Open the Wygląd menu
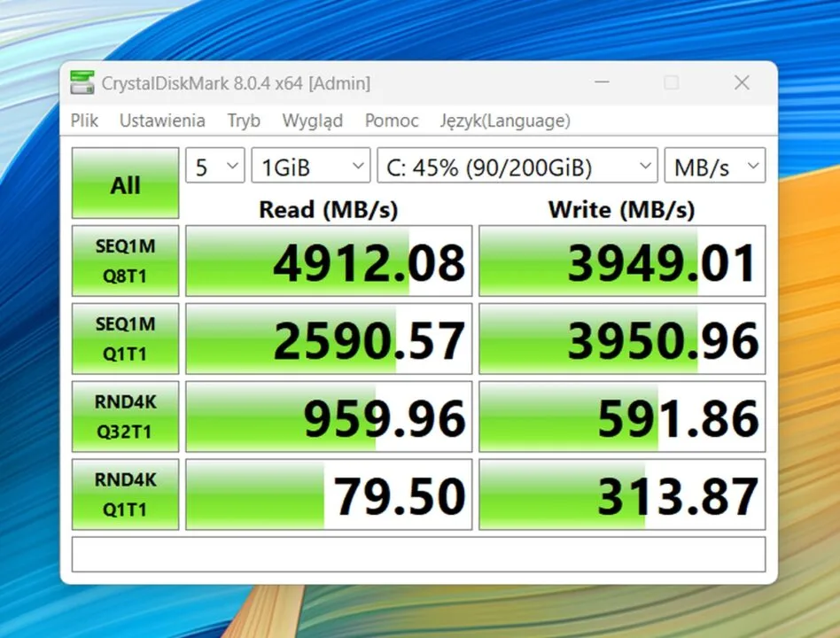 (312, 121)
